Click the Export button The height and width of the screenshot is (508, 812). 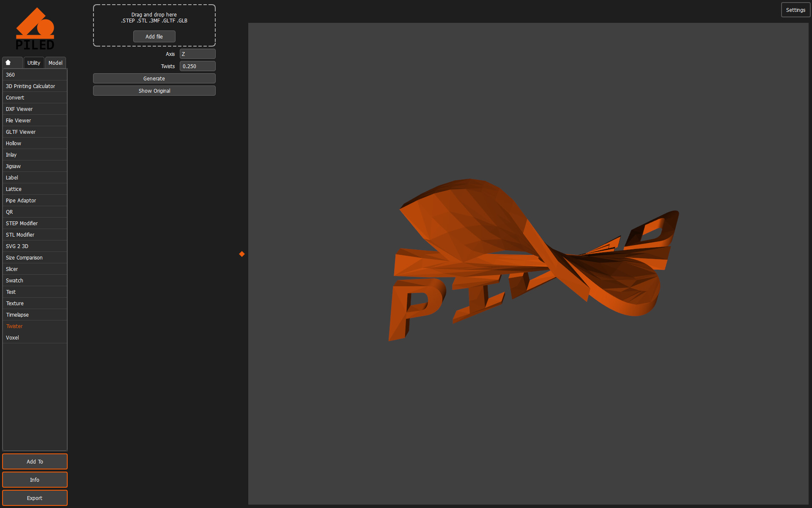click(35, 498)
